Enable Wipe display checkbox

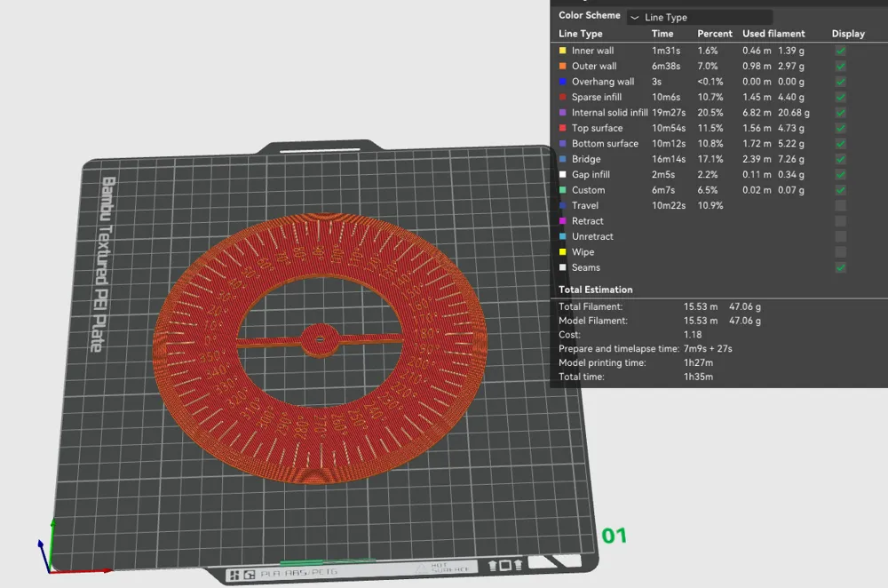840,252
